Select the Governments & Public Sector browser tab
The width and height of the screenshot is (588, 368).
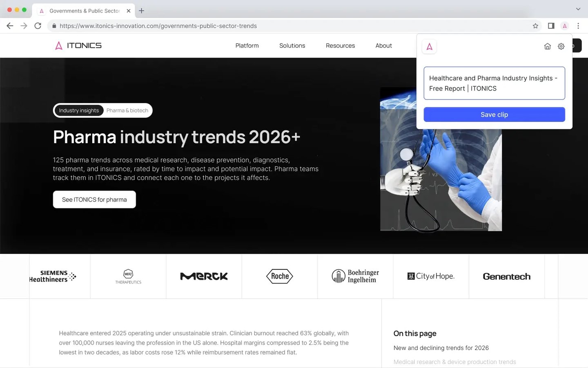84,11
